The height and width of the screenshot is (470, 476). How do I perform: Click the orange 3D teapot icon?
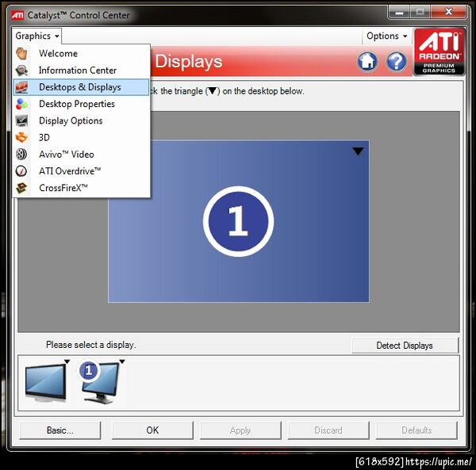(x=21, y=137)
